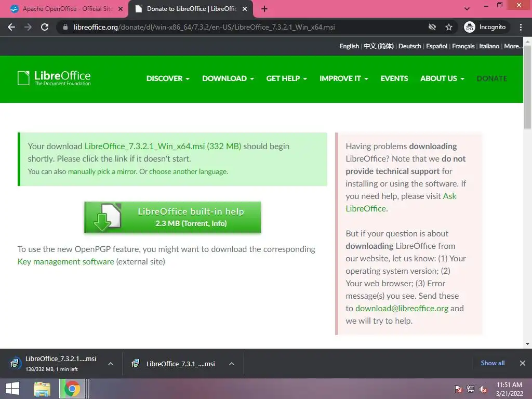This screenshot has width=532, height=399.
Task: Click the browser forward arrow
Action: [x=28, y=27]
